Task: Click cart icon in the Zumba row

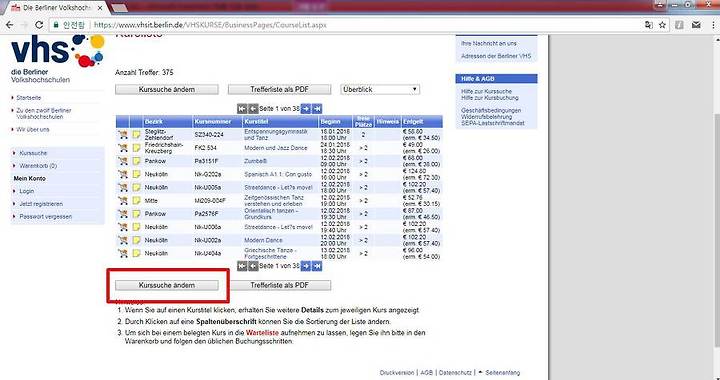Action: (x=123, y=161)
